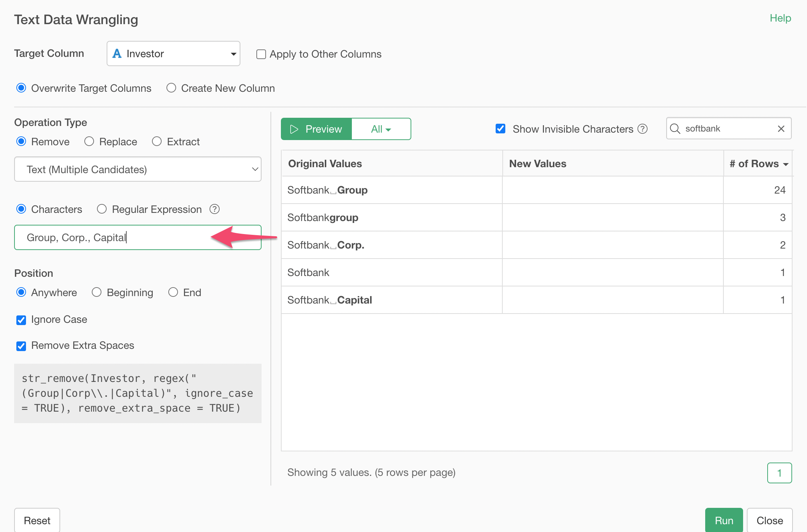This screenshot has width=807, height=532.
Task: Select the Replace operation type
Action: [x=89, y=142]
